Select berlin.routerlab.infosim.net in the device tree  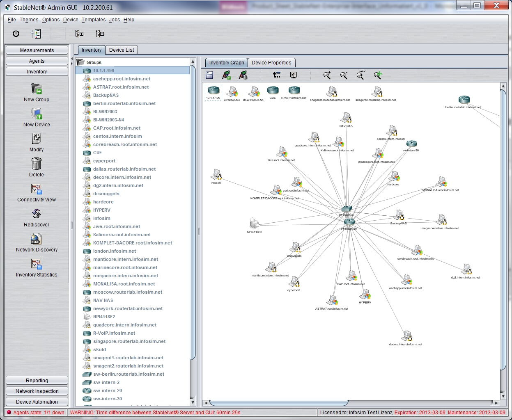tap(124, 103)
